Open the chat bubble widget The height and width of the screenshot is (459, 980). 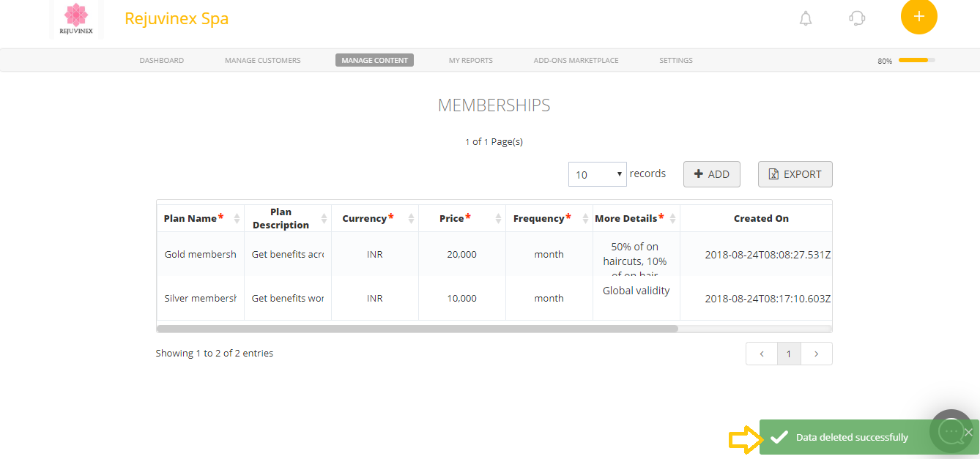951,432
